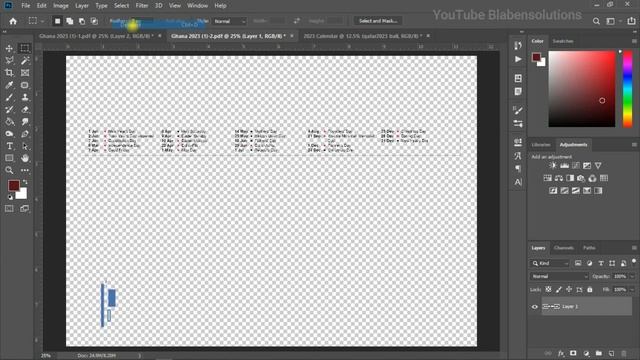Open the Character panel icon

(x=518, y=182)
